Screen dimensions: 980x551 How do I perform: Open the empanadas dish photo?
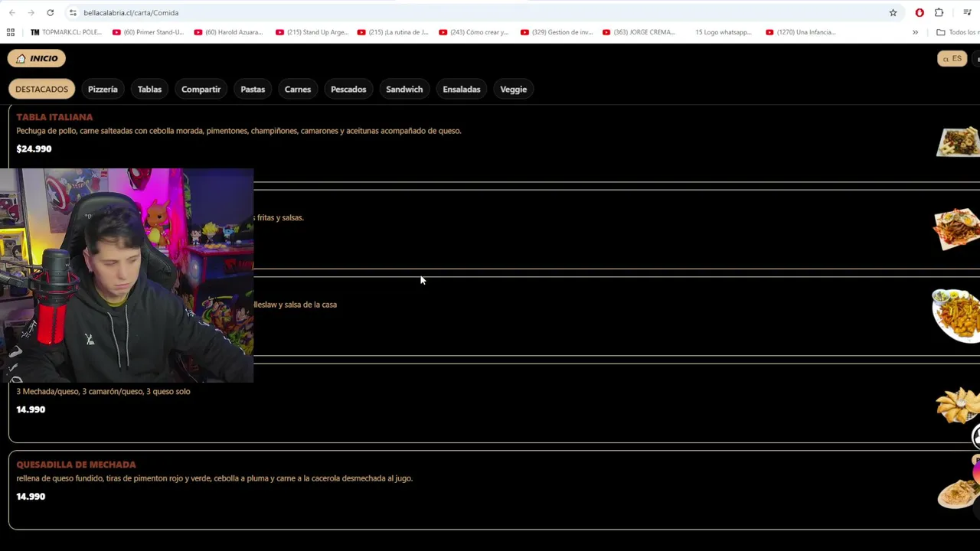958,406
